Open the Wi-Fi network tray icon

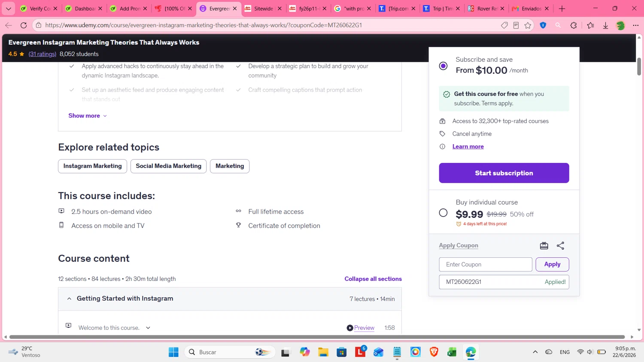pyautogui.click(x=580, y=352)
